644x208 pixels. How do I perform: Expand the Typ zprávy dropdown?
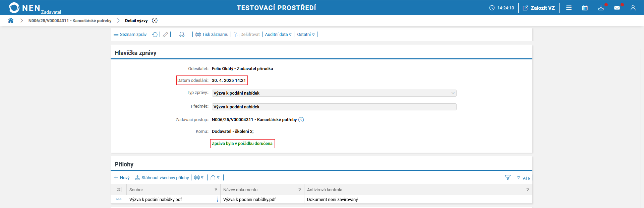pyautogui.click(x=453, y=93)
